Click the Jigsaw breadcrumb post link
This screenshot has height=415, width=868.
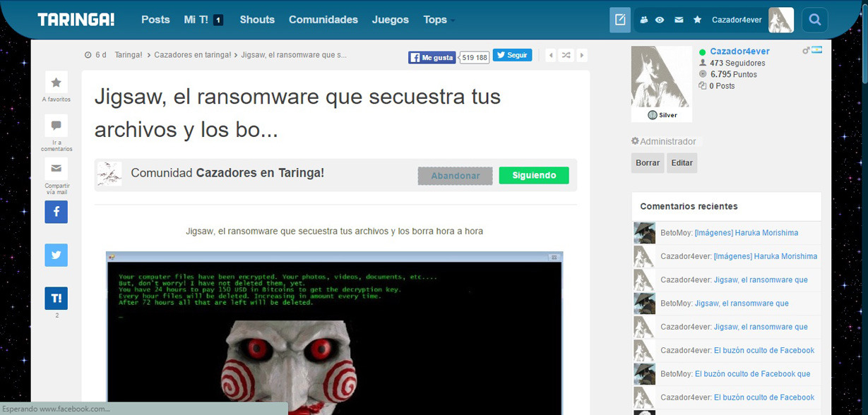pos(295,55)
